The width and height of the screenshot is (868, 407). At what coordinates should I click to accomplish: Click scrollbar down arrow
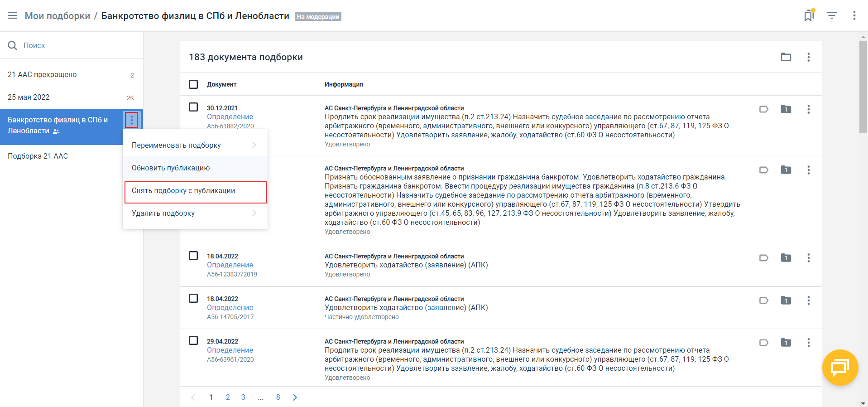[x=863, y=403]
